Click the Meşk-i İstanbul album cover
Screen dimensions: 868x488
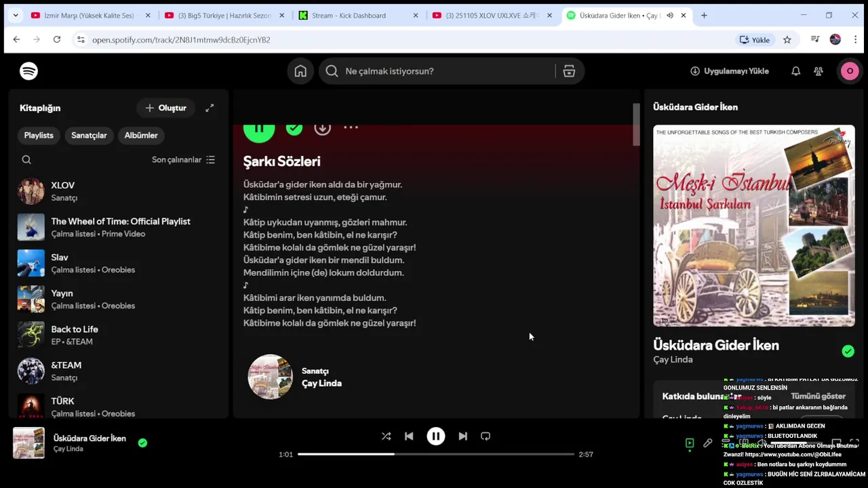pos(754,226)
